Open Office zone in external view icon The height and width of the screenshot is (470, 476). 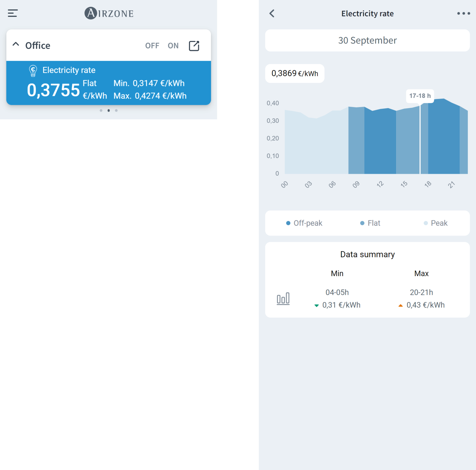194,46
